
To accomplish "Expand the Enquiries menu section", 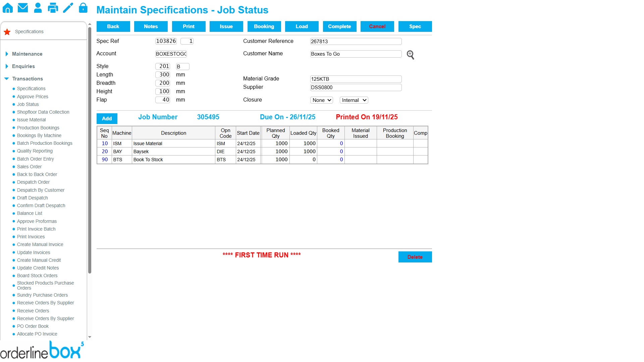I will pyautogui.click(x=23, y=66).
